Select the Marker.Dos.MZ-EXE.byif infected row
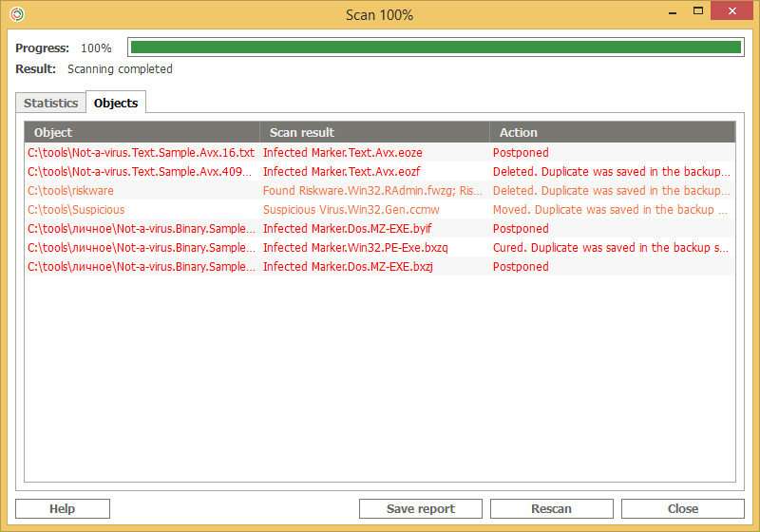 tap(379, 229)
